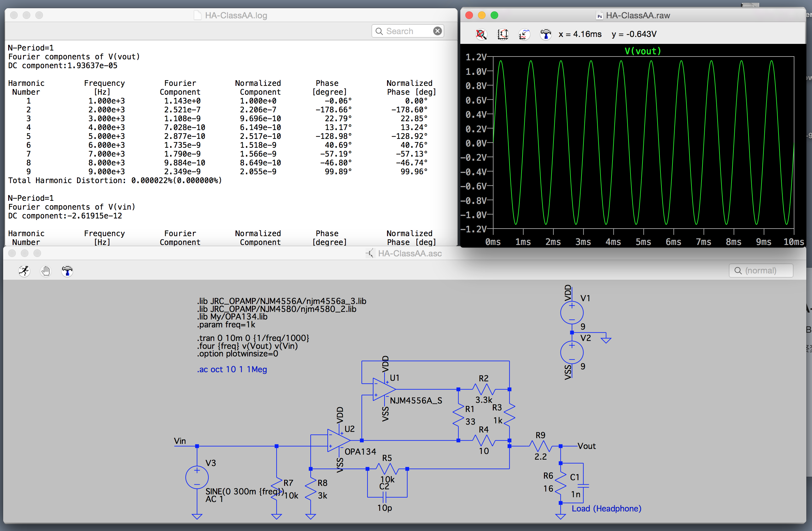This screenshot has width=812, height=531.
Task: Click the .ac oct 10 1 1Meg directive
Action: click(x=232, y=369)
